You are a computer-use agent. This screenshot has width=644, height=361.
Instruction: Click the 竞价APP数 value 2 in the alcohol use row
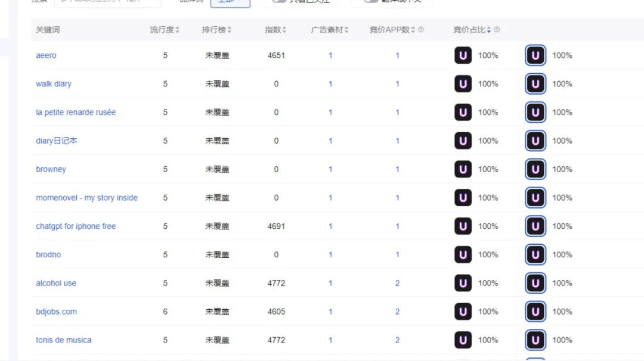click(x=397, y=283)
